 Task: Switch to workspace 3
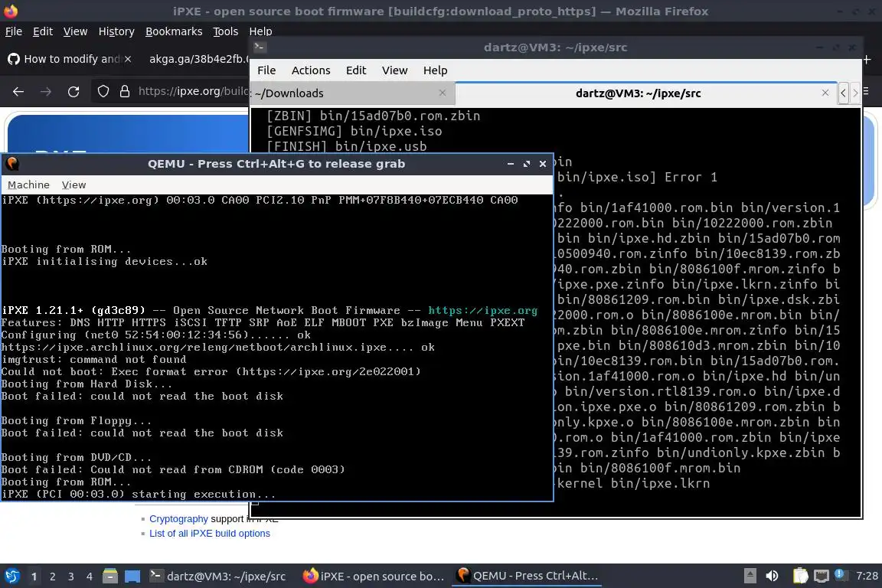tap(71, 577)
